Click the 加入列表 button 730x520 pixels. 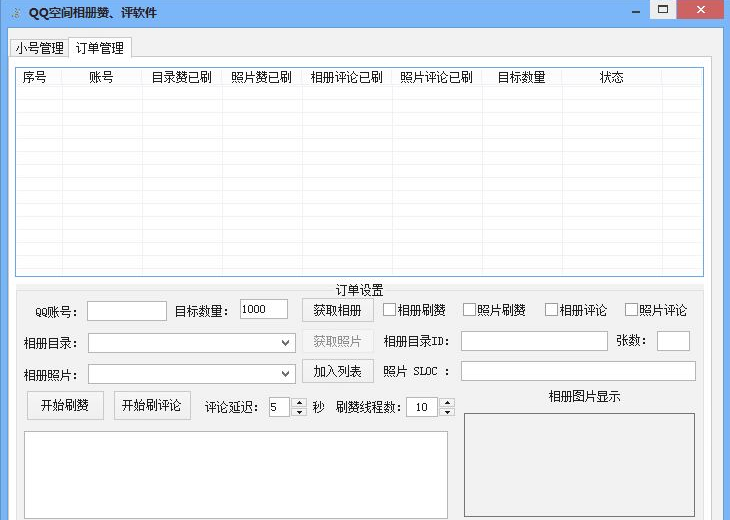pos(338,371)
